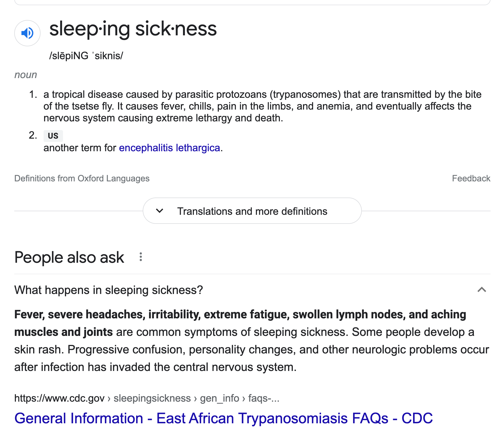Image resolution: width=504 pixels, height=440 pixels.
Task: Click the bolded symptoms answer text
Action: click(x=240, y=315)
